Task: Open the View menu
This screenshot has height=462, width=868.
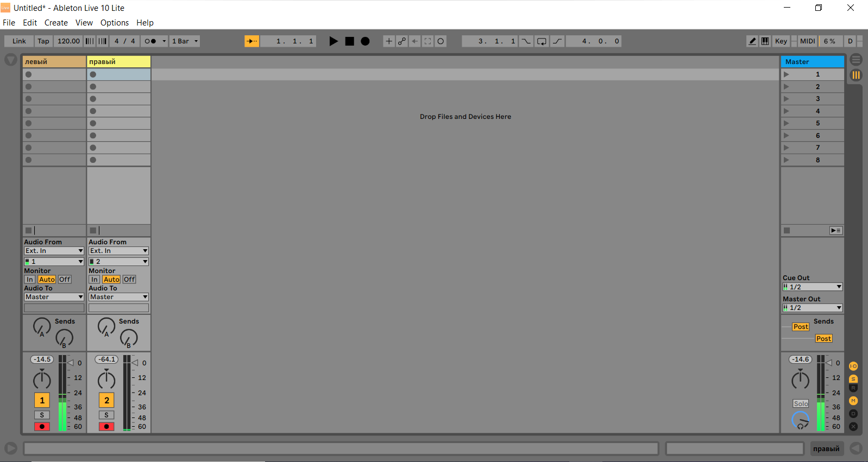Action: coord(84,23)
